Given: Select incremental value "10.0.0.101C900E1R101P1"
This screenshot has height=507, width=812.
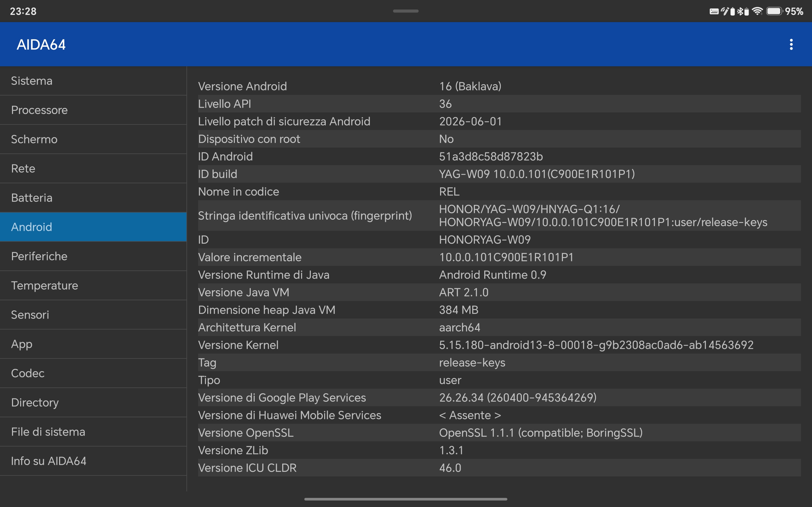Looking at the screenshot, I should click(x=506, y=257).
